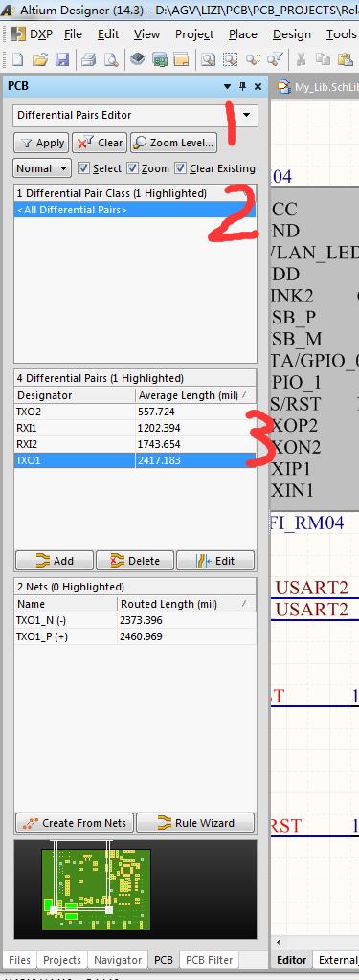Click the new document toolbar icon
The image size is (359, 980).
pyautogui.click(x=17, y=60)
